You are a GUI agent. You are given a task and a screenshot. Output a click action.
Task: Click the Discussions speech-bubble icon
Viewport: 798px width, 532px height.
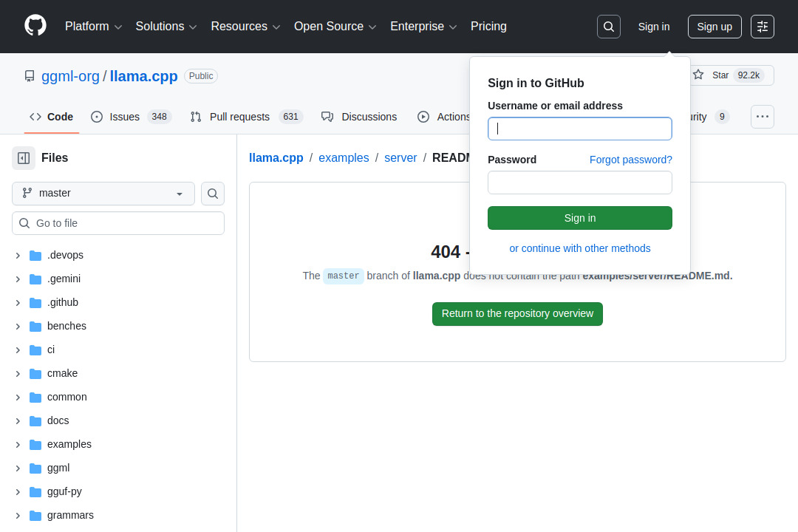point(327,117)
